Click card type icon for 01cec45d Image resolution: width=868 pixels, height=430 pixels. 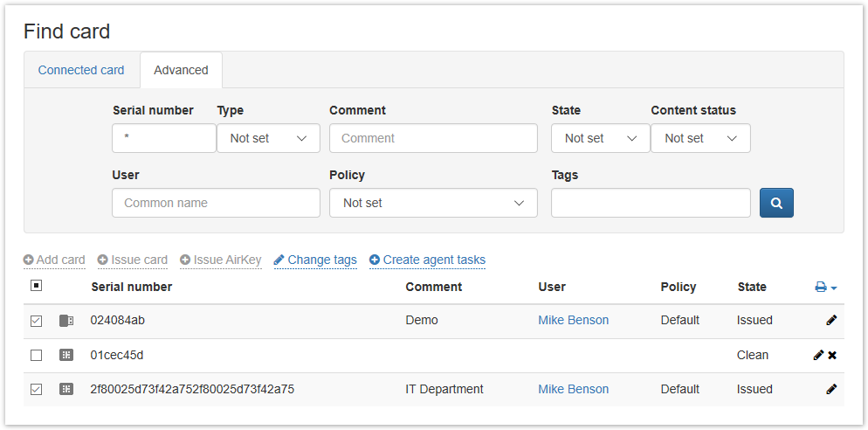point(66,355)
